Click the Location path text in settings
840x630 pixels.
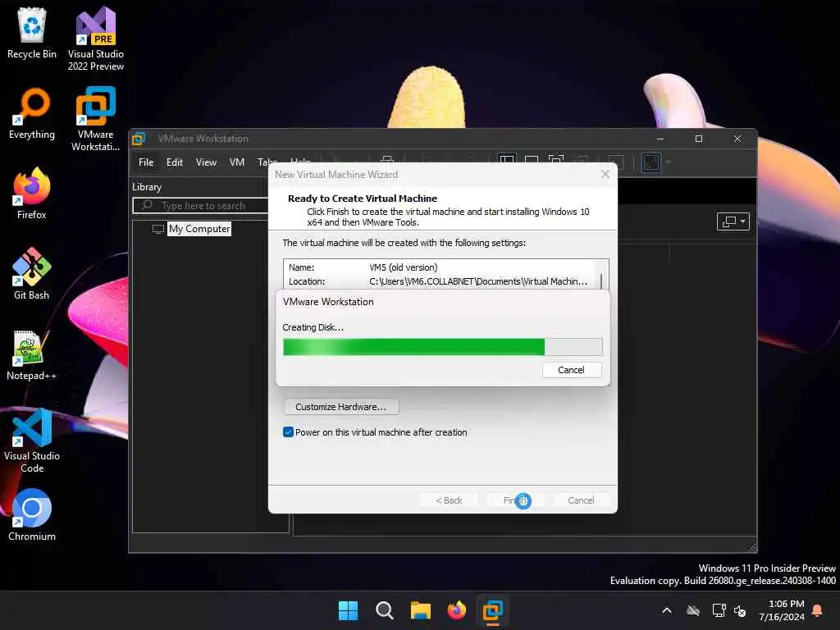(478, 282)
